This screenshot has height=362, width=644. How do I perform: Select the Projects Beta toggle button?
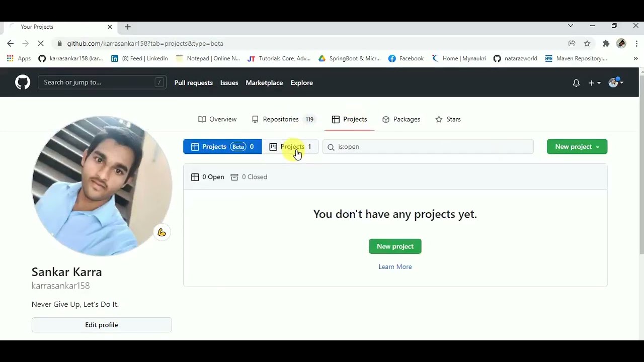222,147
